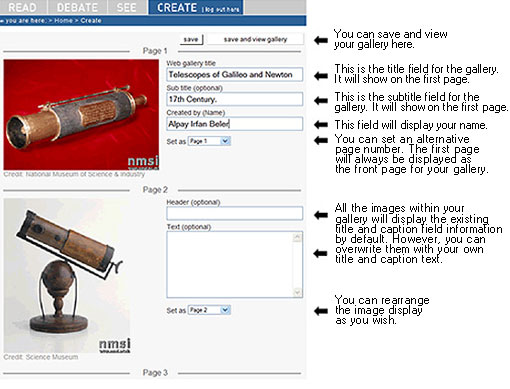The width and height of the screenshot is (510, 389).
Task: Open the SEE tab
Action: (x=127, y=7)
